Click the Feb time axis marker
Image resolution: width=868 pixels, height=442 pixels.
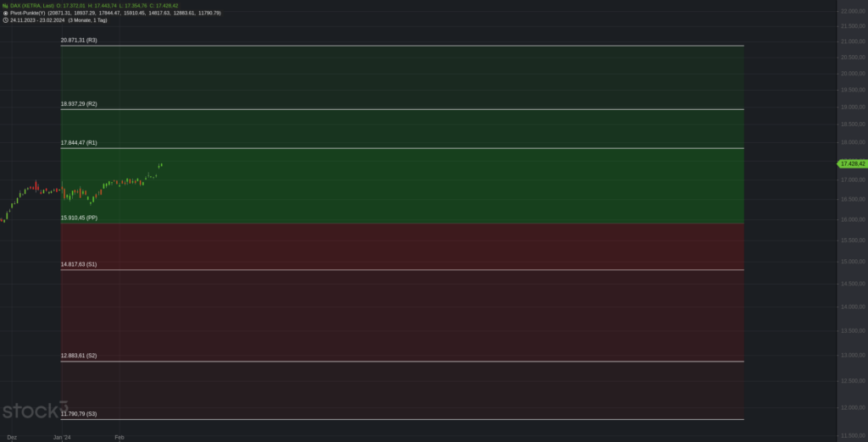[x=119, y=438]
